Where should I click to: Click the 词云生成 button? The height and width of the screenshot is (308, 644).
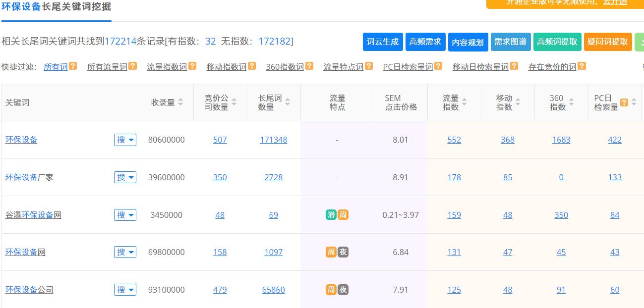pyautogui.click(x=382, y=42)
